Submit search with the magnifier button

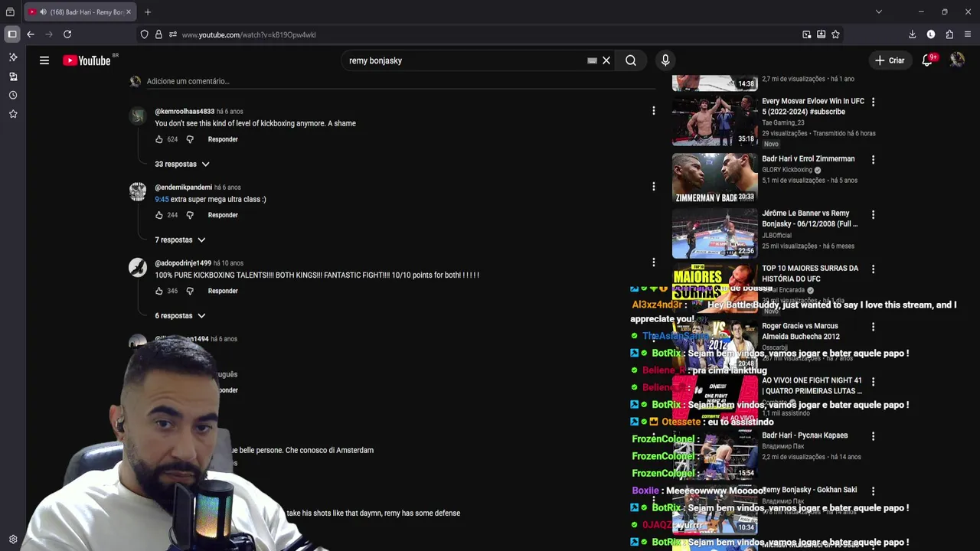point(631,60)
